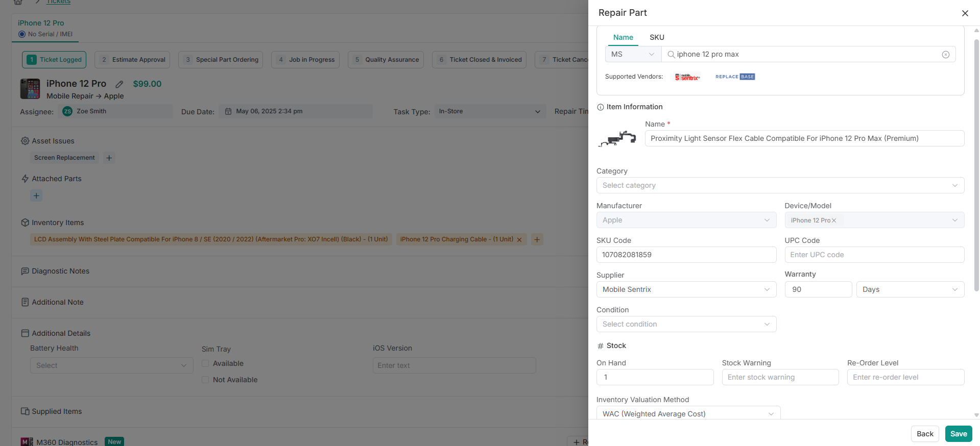Click the Item Information info icon
The image size is (980, 446).
pos(601,107)
